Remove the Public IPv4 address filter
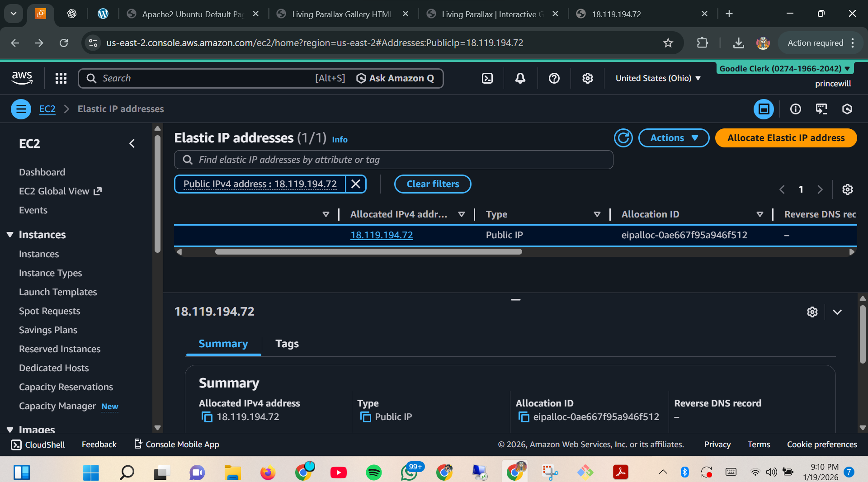 pyautogui.click(x=356, y=184)
